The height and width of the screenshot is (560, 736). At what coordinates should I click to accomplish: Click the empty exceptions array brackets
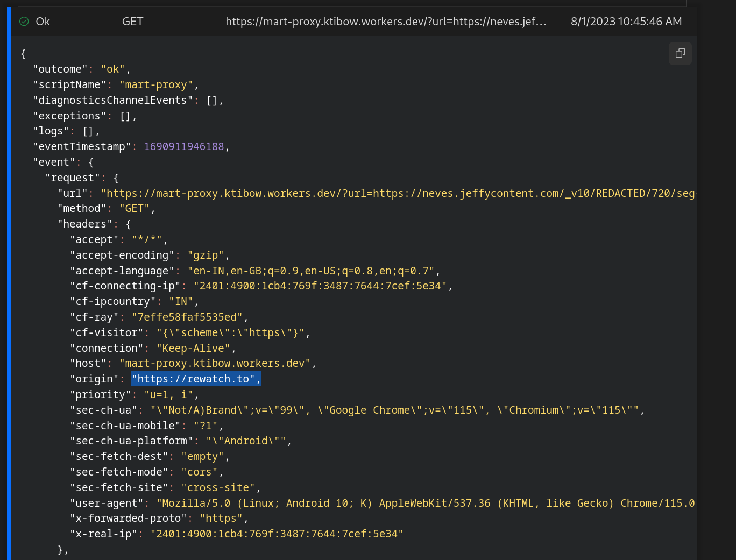pos(129,115)
